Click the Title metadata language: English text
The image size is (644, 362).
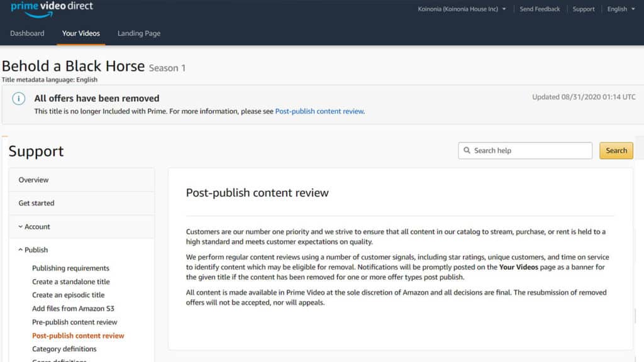pyautogui.click(x=50, y=80)
